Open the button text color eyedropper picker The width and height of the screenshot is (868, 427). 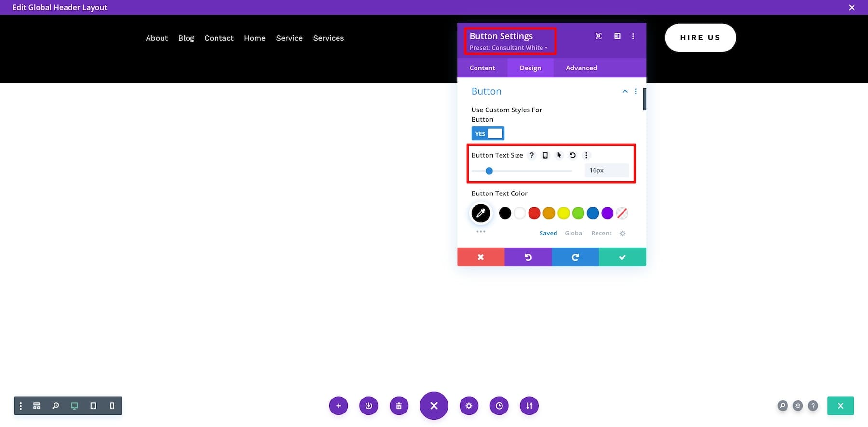tap(481, 213)
